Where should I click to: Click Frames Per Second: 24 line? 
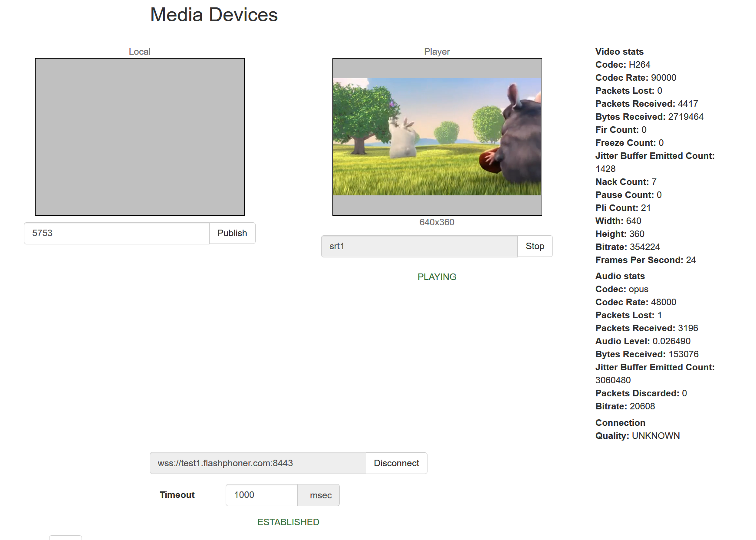645,260
